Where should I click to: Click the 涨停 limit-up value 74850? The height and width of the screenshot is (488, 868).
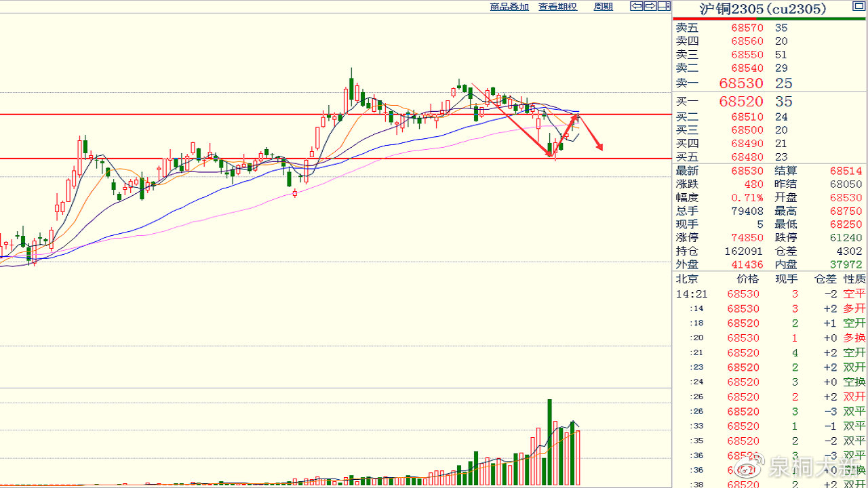747,238
